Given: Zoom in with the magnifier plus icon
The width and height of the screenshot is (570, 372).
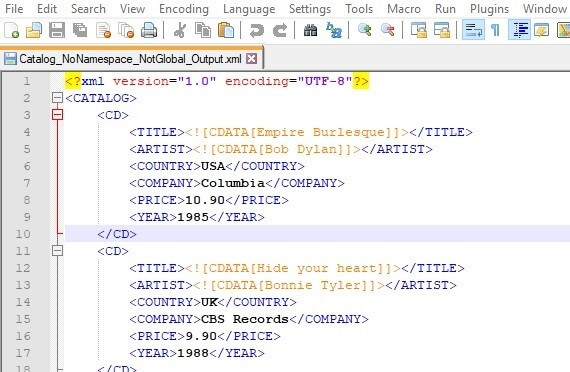Looking at the screenshot, I should (365, 30).
